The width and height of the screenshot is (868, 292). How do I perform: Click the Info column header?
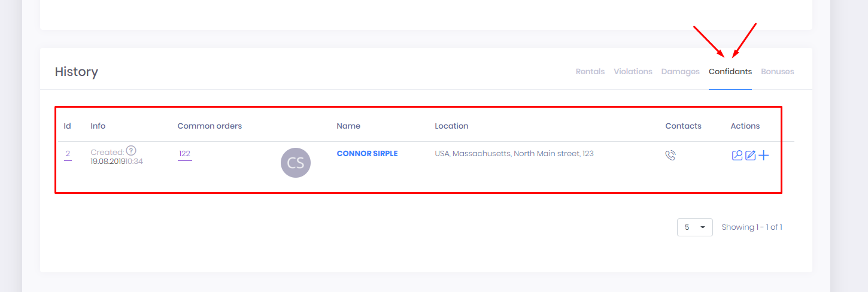click(98, 126)
